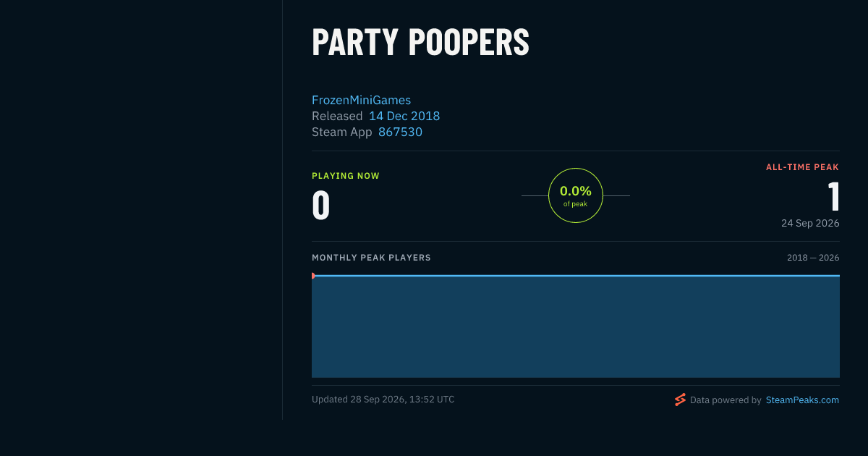Click the Playing Now label
Image resolution: width=868 pixels, height=456 pixels.
[346, 176]
